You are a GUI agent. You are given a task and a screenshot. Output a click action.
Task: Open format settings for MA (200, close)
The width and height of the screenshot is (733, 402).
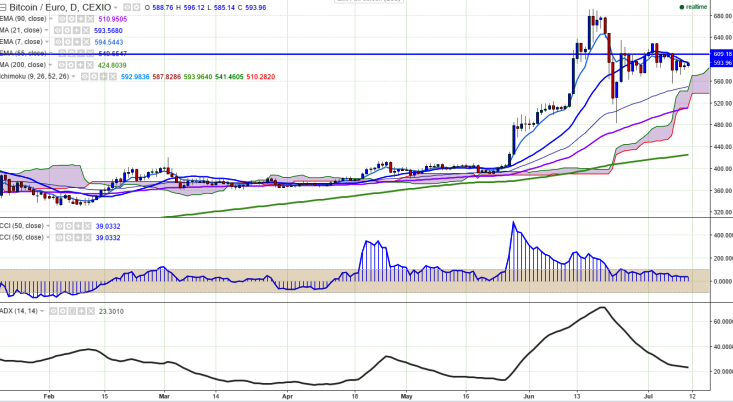point(70,65)
